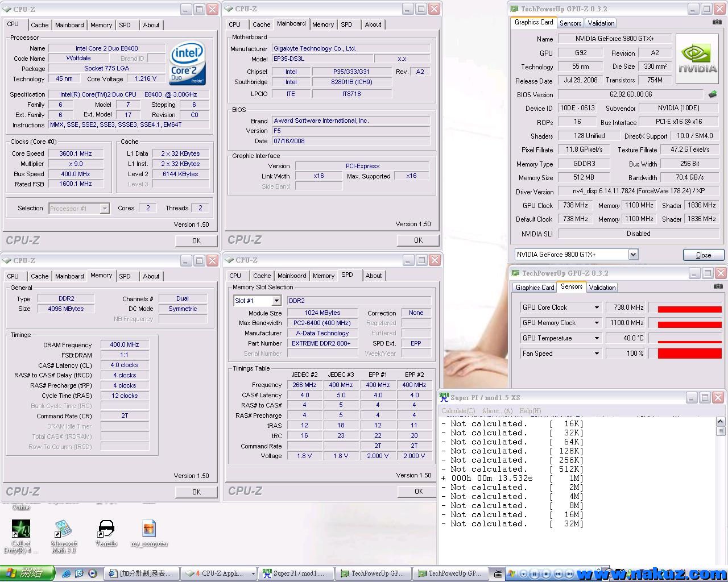Screen dimensions: 728x582
Task: Open the About...(A) menu in Super PI
Action: (497, 411)
